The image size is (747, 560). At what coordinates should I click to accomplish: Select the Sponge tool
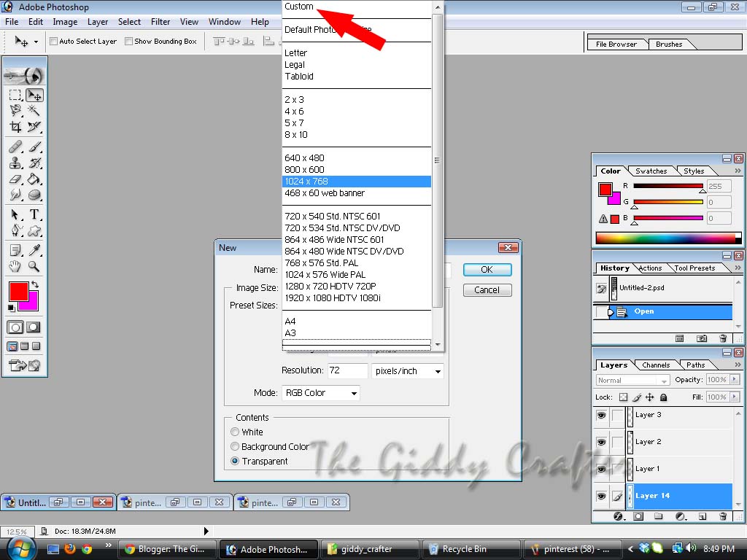tap(34, 195)
